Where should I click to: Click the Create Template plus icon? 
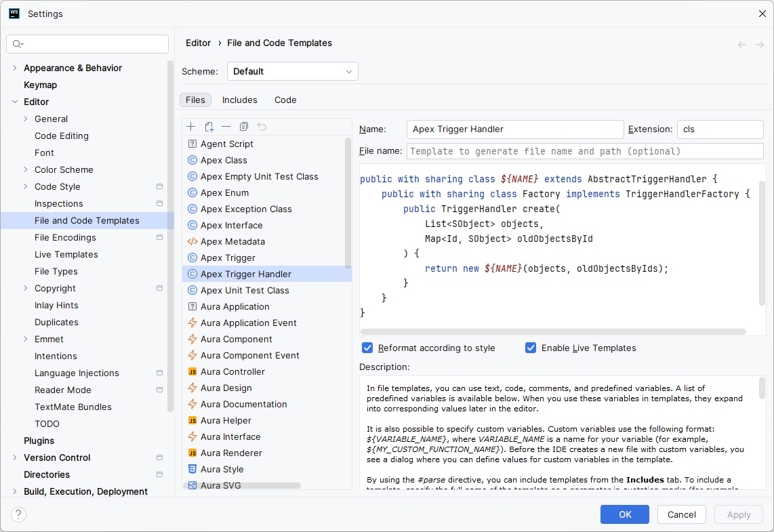(191, 127)
